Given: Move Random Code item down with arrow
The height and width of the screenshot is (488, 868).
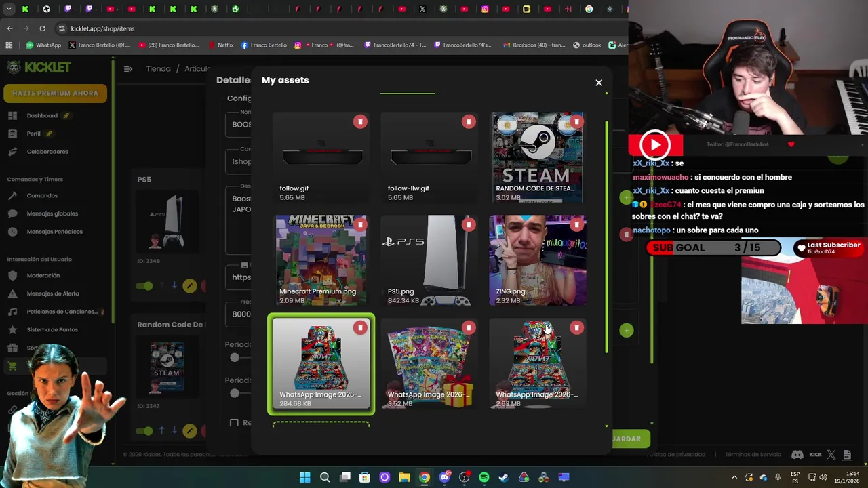Looking at the screenshot, I should click(x=174, y=430).
